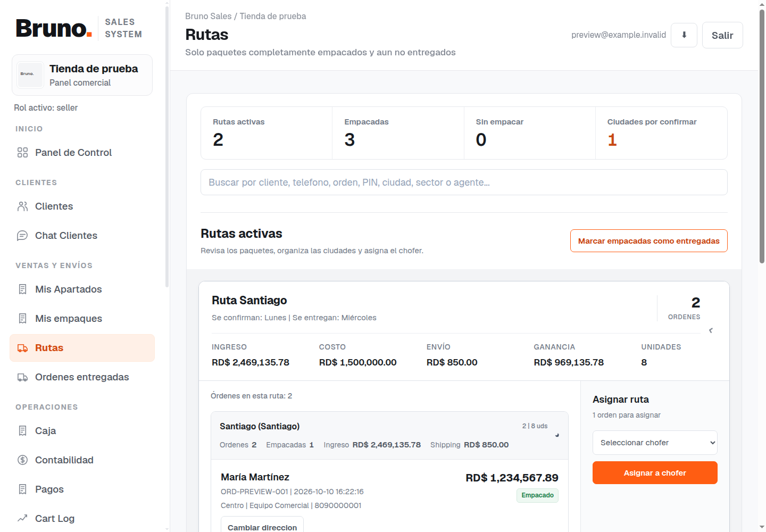This screenshot has height=532, width=766.
Task: Go to Clientes section
Action: (x=82, y=206)
